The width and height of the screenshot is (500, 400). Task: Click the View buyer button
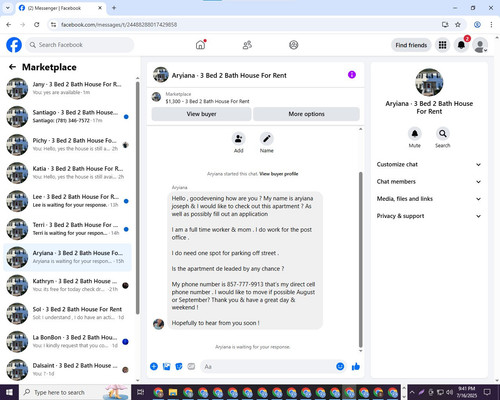[x=201, y=114]
